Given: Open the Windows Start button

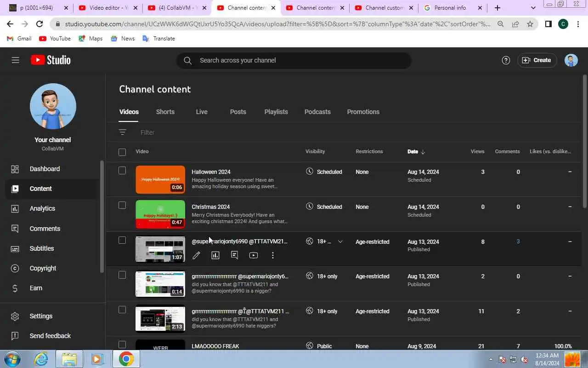Looking at the screenshot, I should [x=12, y=359].
